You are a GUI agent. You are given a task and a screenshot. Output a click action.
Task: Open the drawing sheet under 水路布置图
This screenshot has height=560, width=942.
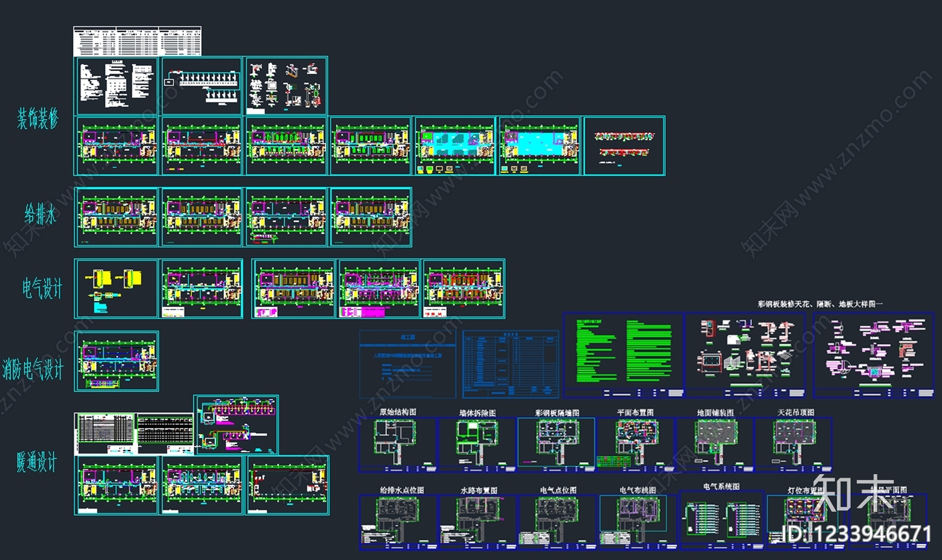click(478, 522)
